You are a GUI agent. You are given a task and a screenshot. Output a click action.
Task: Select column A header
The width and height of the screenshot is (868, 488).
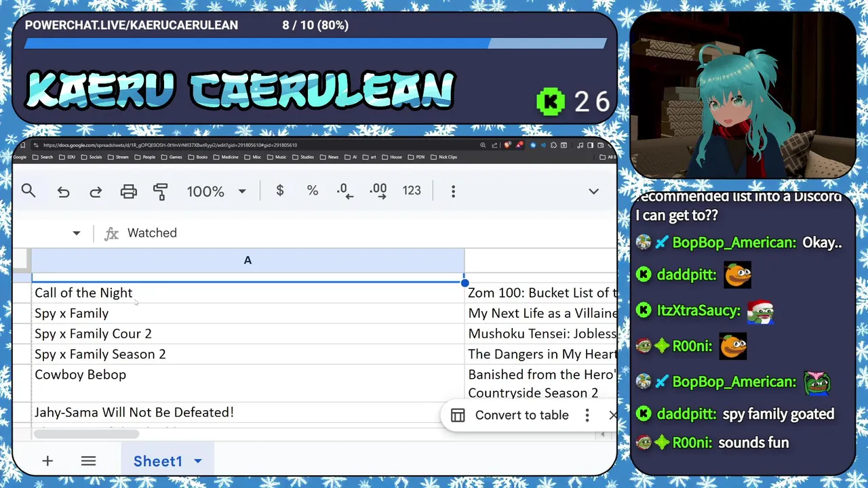[248, 260]
